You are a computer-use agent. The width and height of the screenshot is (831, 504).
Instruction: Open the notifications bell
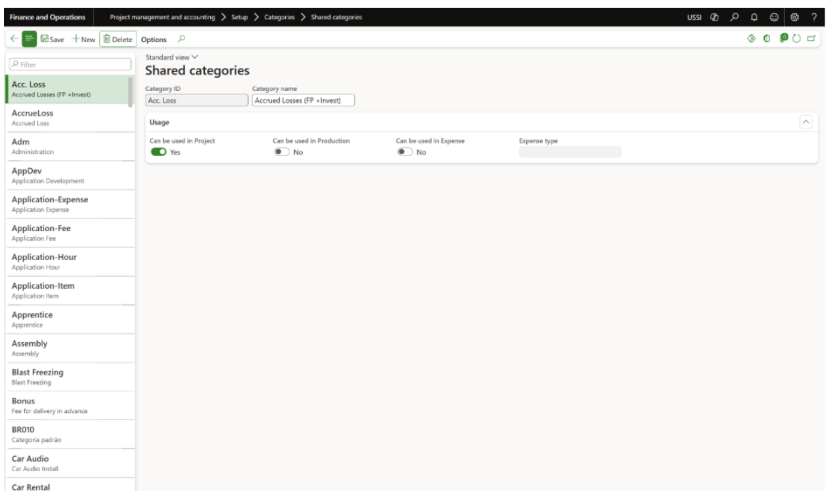tap(754, 17)
